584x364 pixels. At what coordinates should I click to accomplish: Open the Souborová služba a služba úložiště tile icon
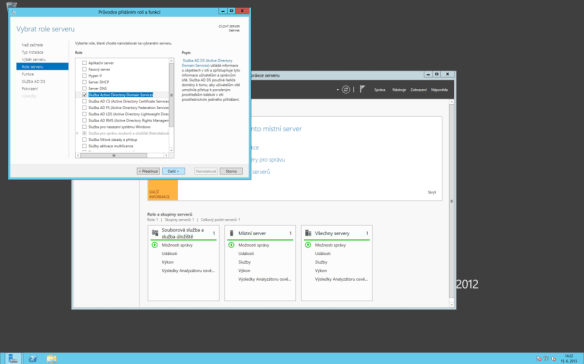pos(155,233)
